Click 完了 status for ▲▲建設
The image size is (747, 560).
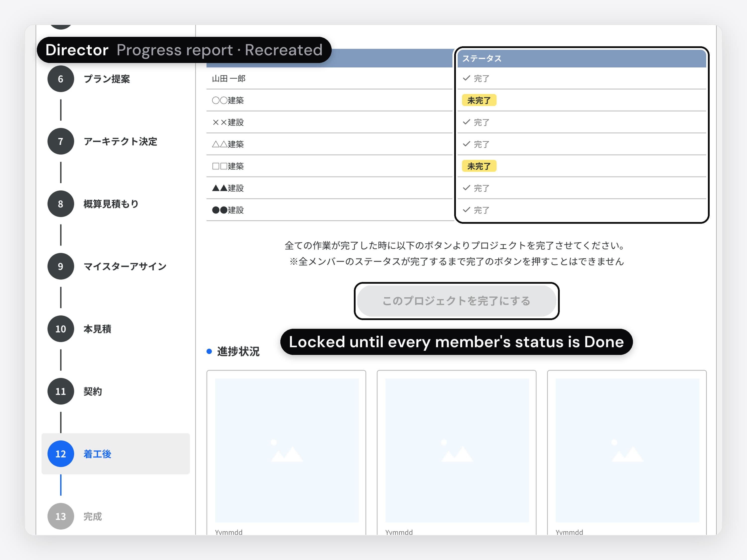[476, 188]
